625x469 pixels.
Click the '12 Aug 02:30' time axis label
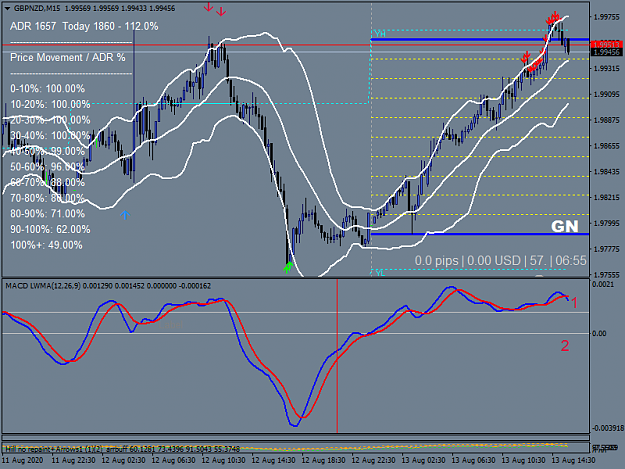pos(124,461)
